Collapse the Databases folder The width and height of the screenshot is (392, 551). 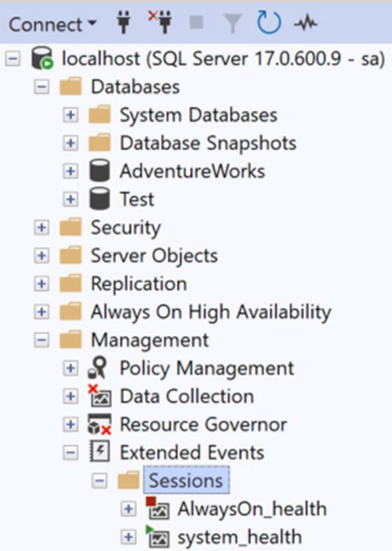pyautogui.click(x=42, y=87)
